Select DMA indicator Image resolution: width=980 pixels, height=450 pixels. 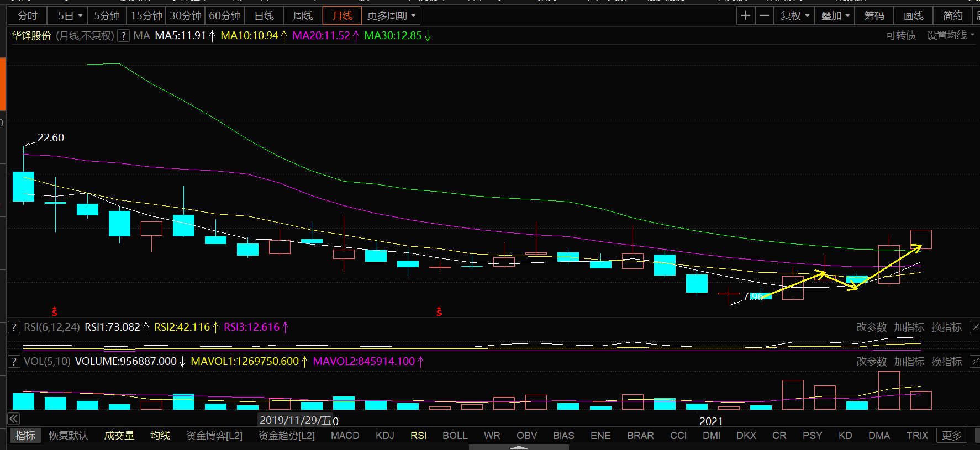(x=879, y=436)
